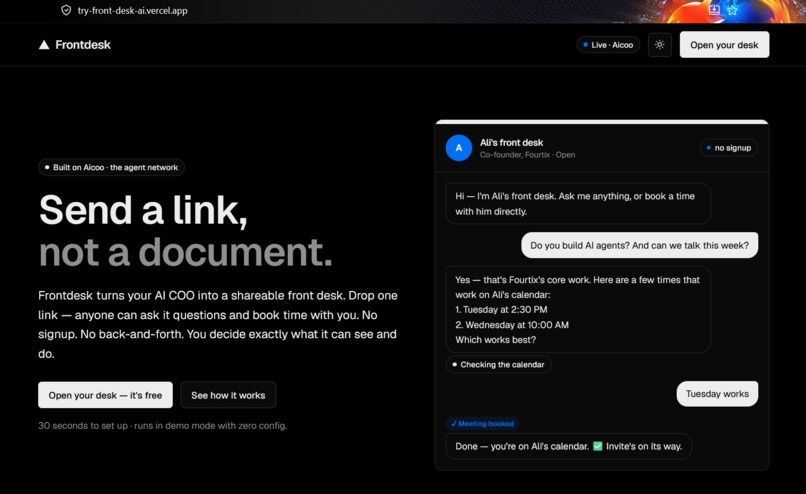Image resolution: width=806 pixels, height=494 pixels.
Task: Click the try-front-desk-ai.vercel.app URL field
Action: [133, 10]
